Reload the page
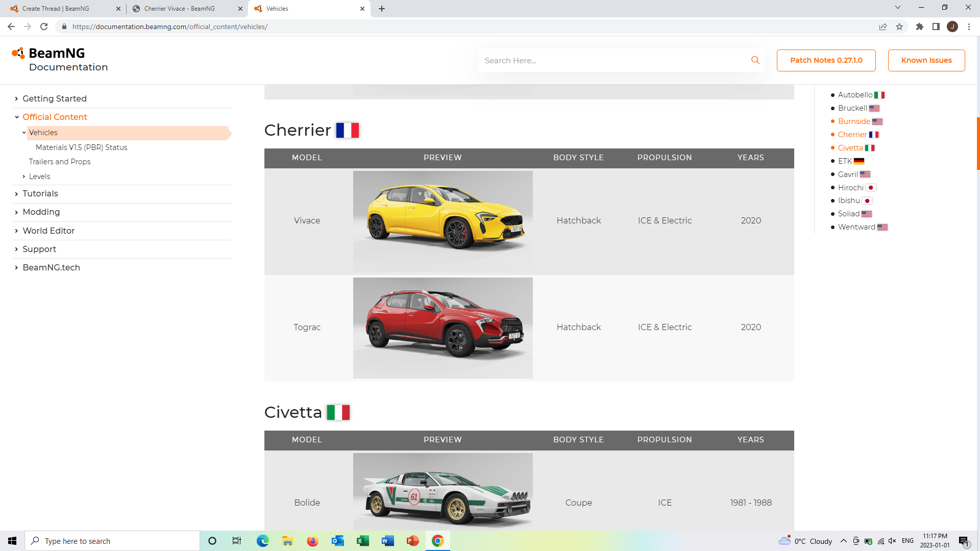 point(44,27)
